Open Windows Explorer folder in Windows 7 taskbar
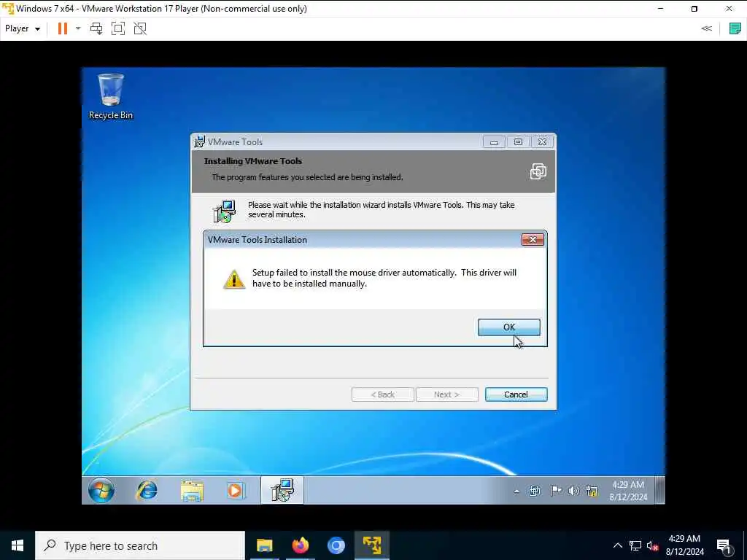This screenshot has height=560, width=747. click(x=192, y=490)
